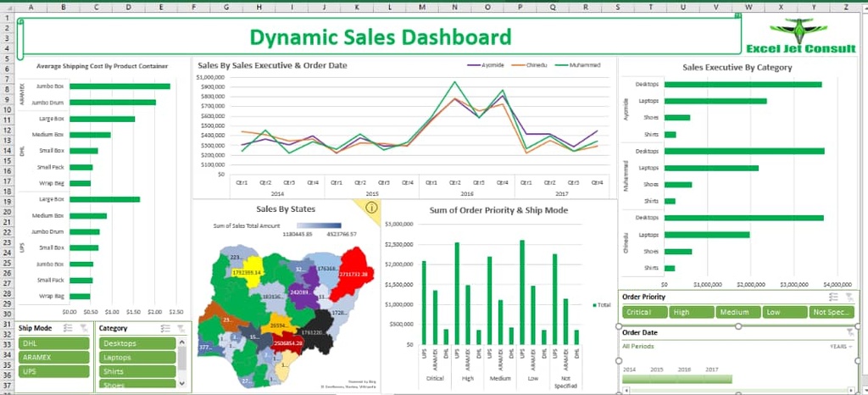The image size is (868, 395).
Task: Click Category slicer scroll up arrow
Action: pos(181,343)
